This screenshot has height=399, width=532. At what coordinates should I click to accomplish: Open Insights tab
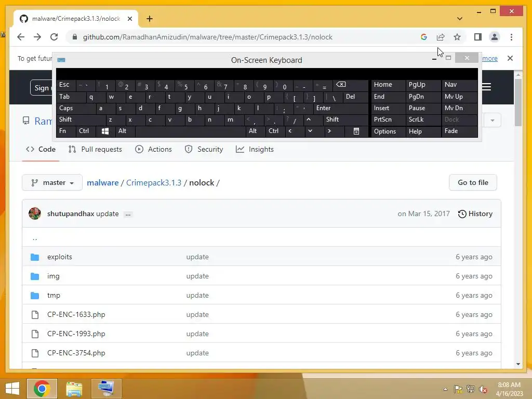click(x=255, y=149)
